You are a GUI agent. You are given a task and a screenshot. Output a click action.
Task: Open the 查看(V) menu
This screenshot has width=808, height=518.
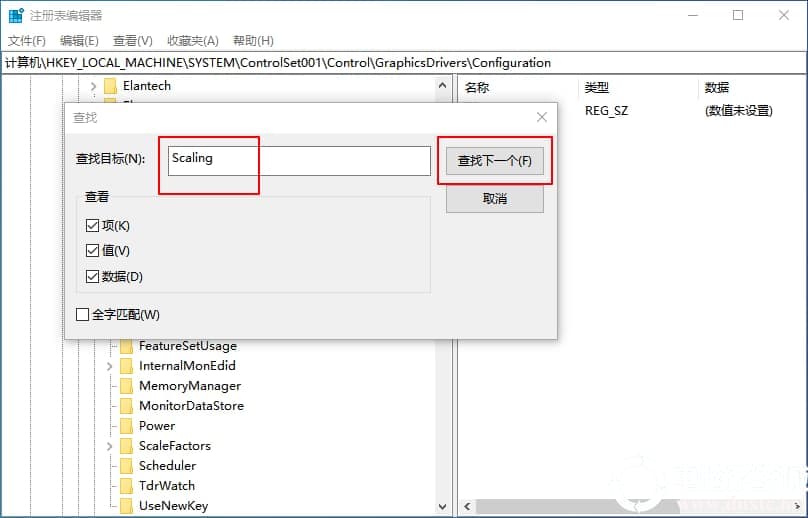pyautogui.click(x=132, y=41)
